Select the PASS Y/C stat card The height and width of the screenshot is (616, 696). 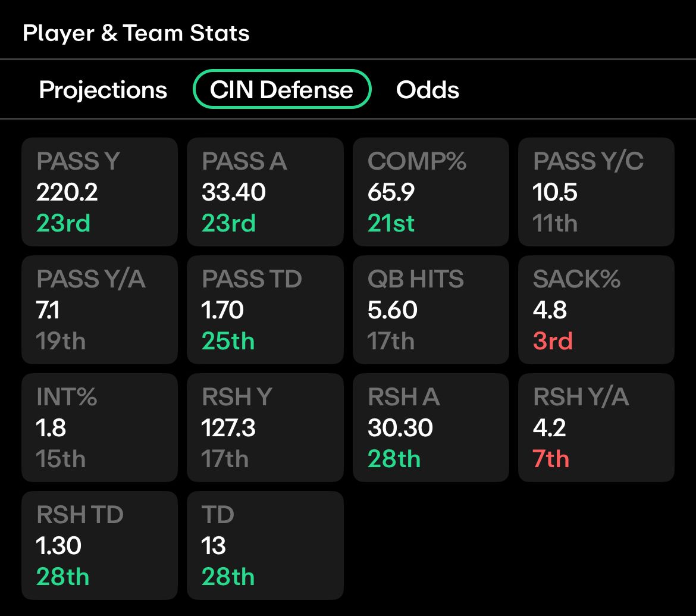[x=596, y=192]
